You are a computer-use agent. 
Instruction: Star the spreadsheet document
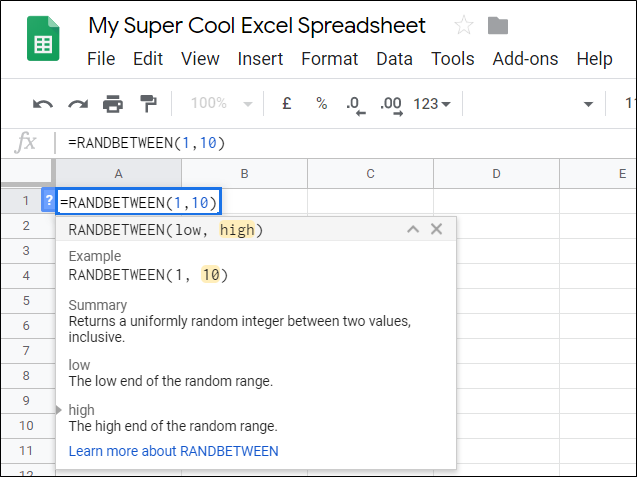pos(464,26)
